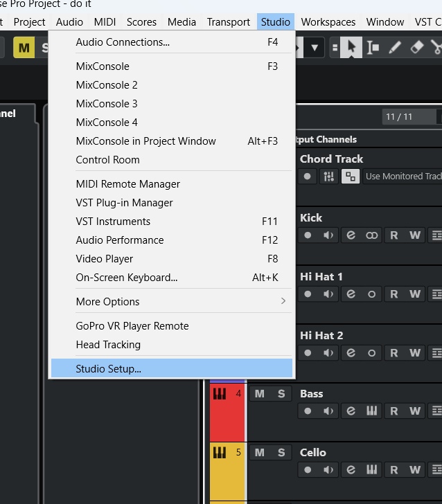Viewport: 442px width, 504px height.
Task: Toggle monitor on Hi Hat 2
Action: [x=328, y=353]
